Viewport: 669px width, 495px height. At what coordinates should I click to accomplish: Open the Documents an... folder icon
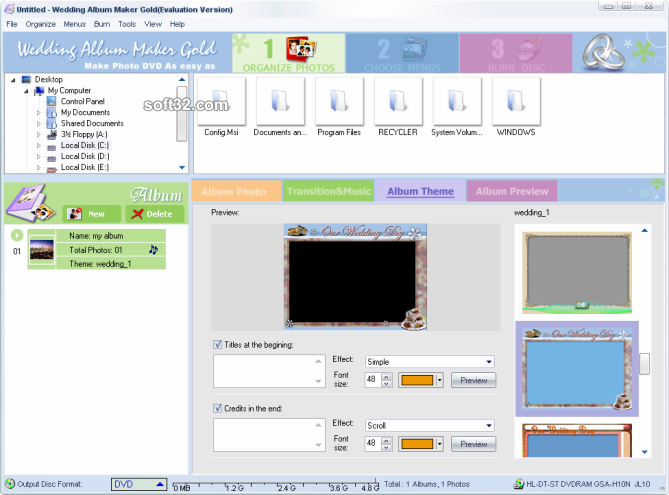(280, 101)
